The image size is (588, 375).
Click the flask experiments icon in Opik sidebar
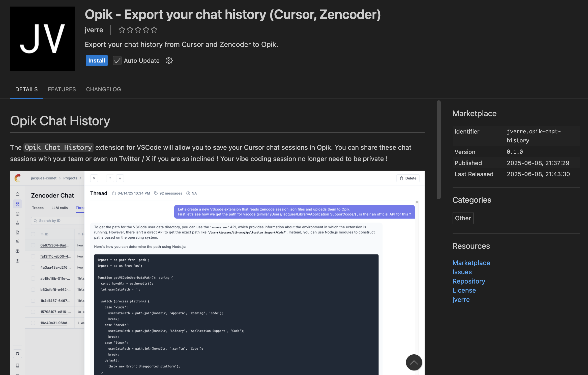[x=17, y=223]
